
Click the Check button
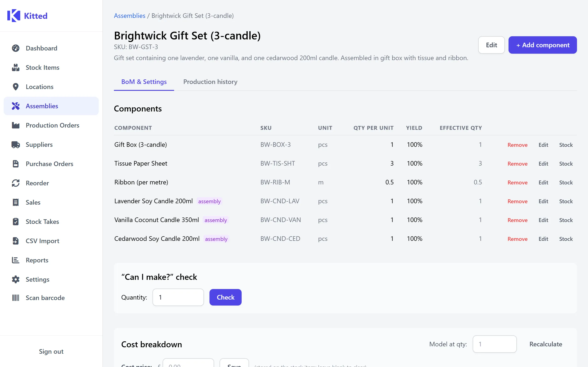pos(225,297)
